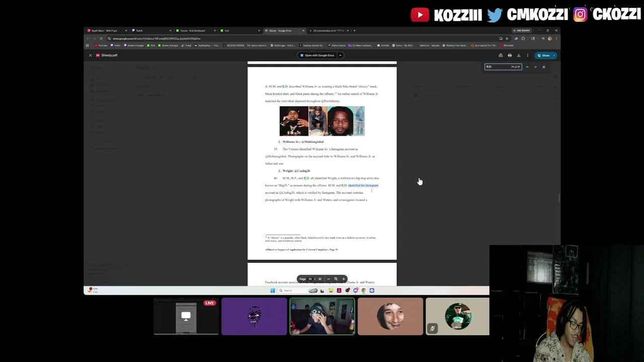Bookmark this page with the star icon
This screenshot has width=644, height=362.
point(507,38)
